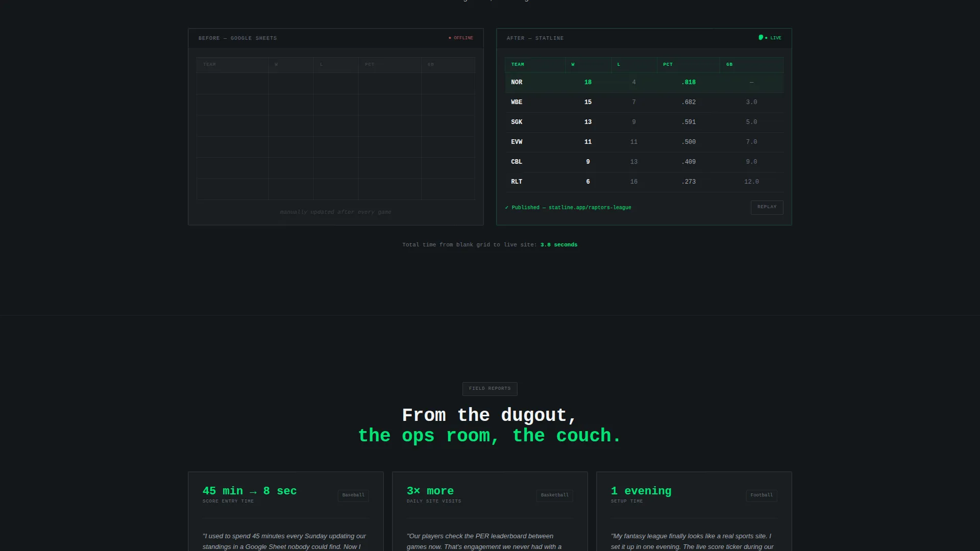The width and height of the screenshot is (980, 551).
Task: Select the SGK team name
Action: pyautogui.click(x=517, y=122)
